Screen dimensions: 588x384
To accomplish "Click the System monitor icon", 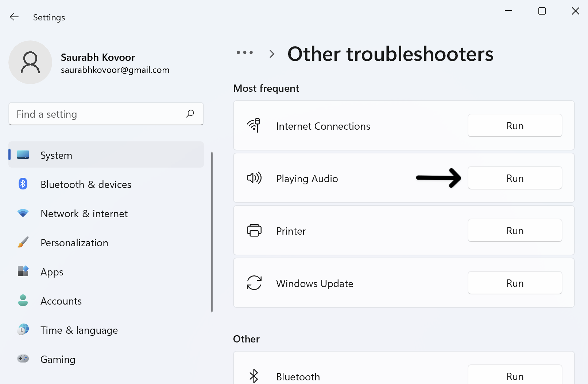I will [23, 155].
